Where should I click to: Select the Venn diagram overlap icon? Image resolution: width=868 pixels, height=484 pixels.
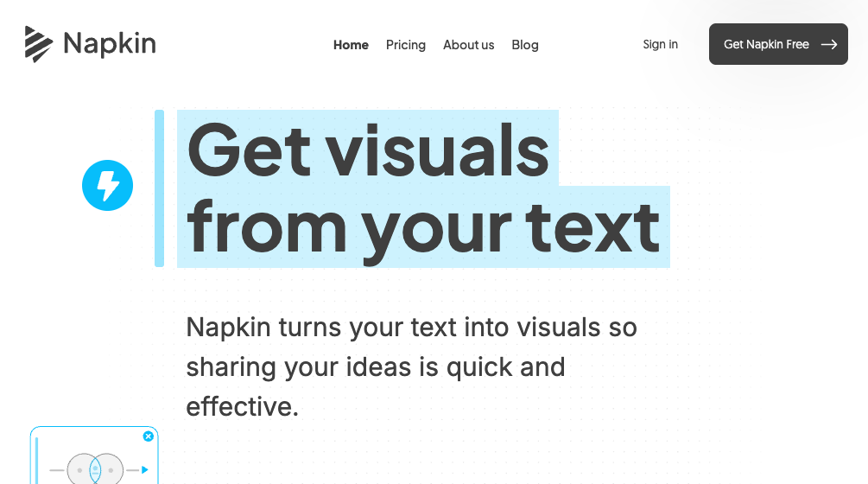pyautogui.click(x=95, y=470)
